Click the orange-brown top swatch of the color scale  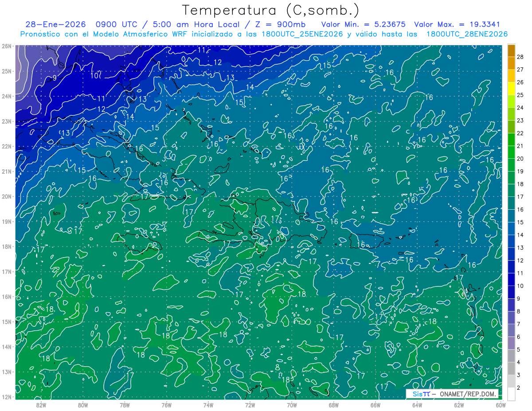tap(512, 51)
